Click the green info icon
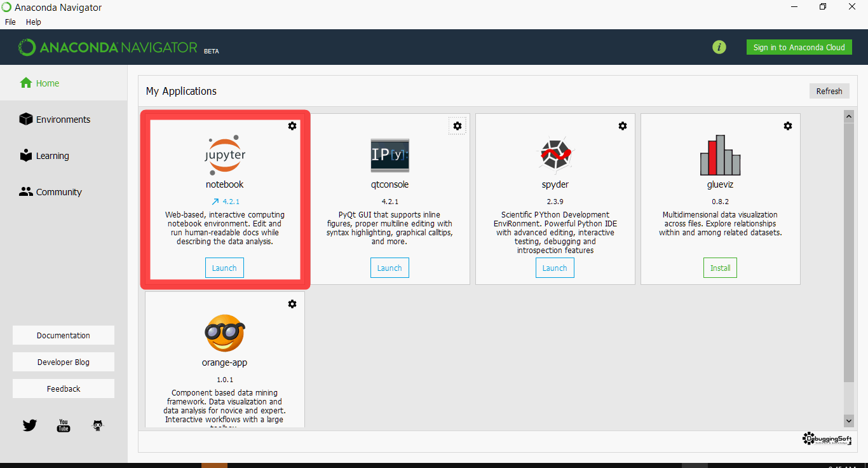Image resolution: width=868 pixels, height=468 pixels. tap(719, 47)
